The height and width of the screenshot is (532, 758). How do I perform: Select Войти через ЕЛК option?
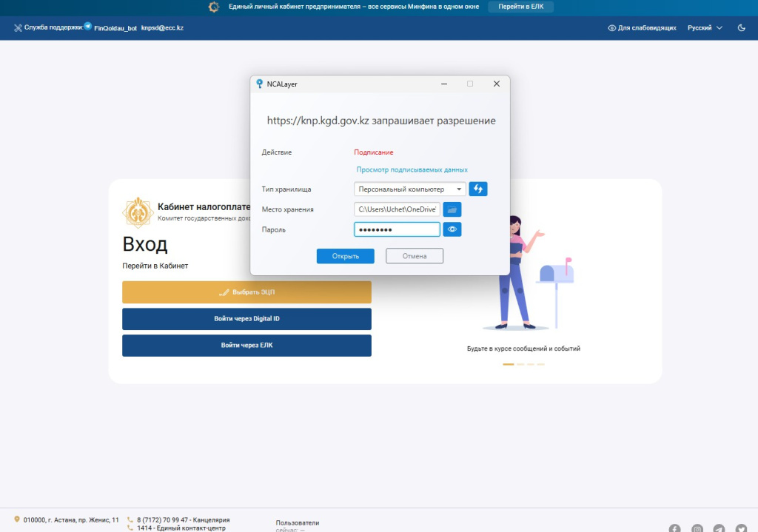click(x=246, y=346)
